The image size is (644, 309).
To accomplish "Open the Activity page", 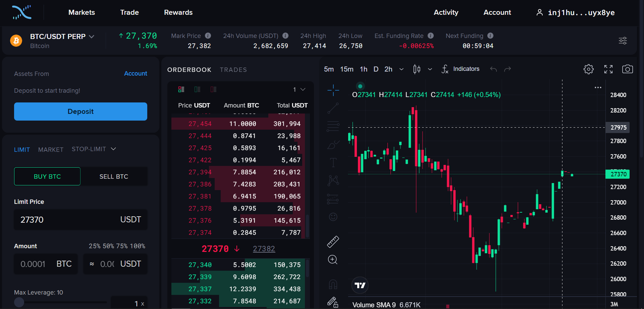I will [x=446, y=12].
